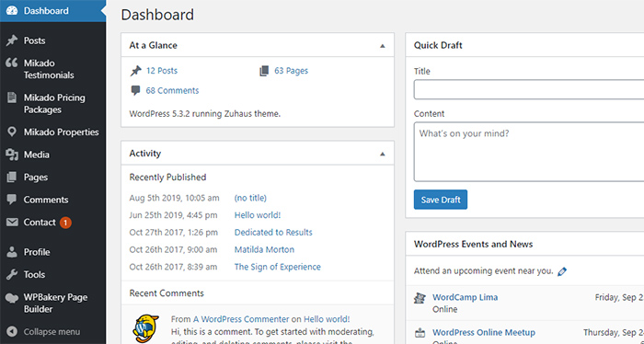Collapse the Activity panel
The height and width of the screenshot is (344, 644).
(383, 154)
